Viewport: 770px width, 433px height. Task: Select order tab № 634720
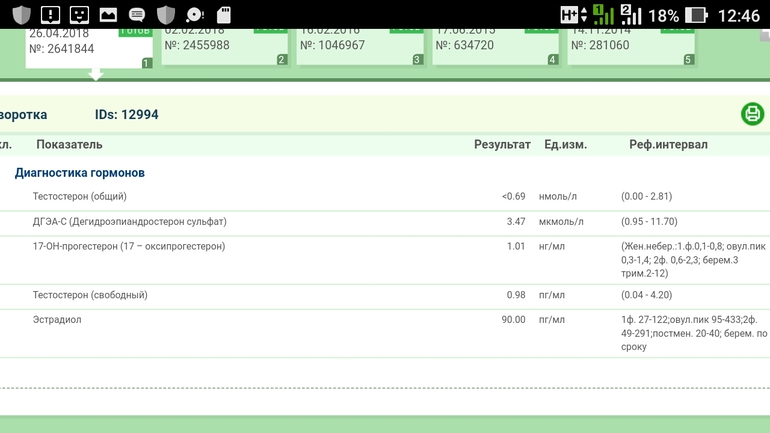(x=494, y=45)
